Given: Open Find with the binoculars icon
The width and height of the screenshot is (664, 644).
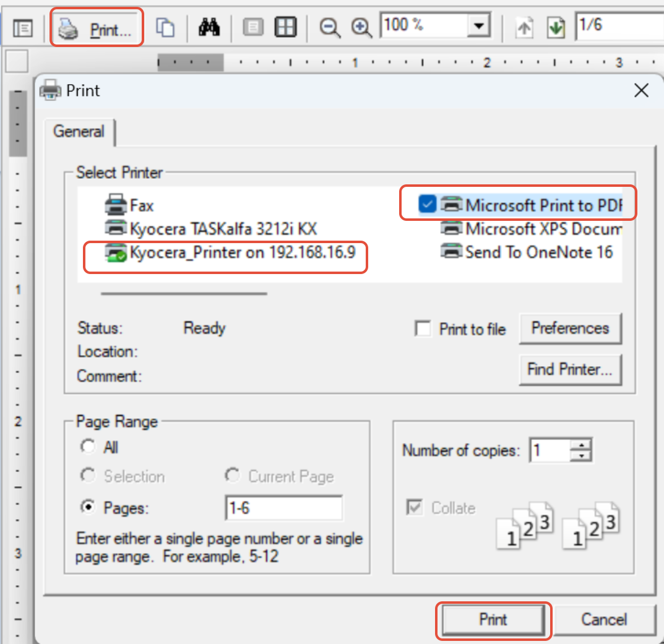Looking at the screenshot, I should (209, 27).
